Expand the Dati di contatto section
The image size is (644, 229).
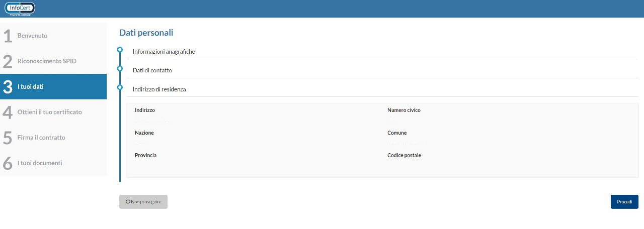click(x=152, y=70)
